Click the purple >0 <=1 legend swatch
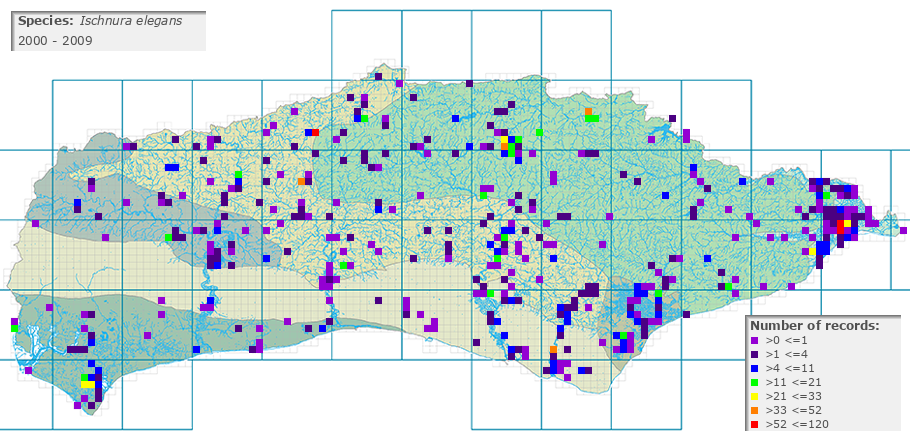The width and height of the screenshot is (910, 440). (x=754, y=340)
